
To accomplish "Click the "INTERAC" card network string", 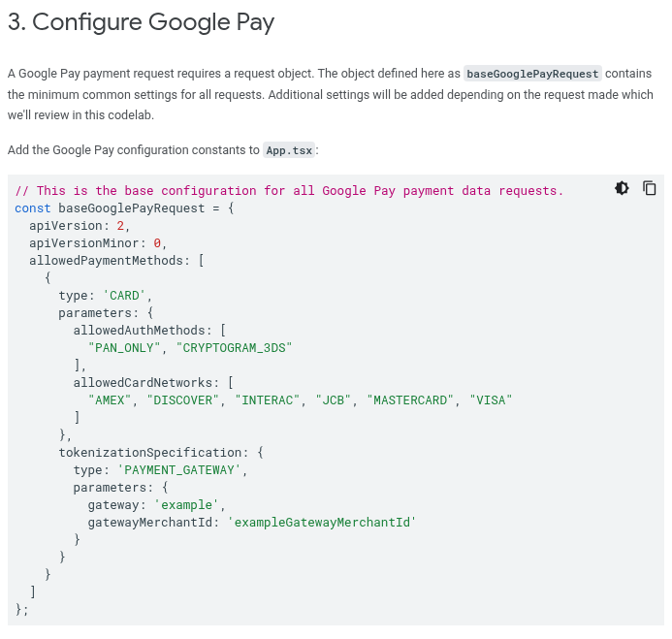I will click(267, 400).
